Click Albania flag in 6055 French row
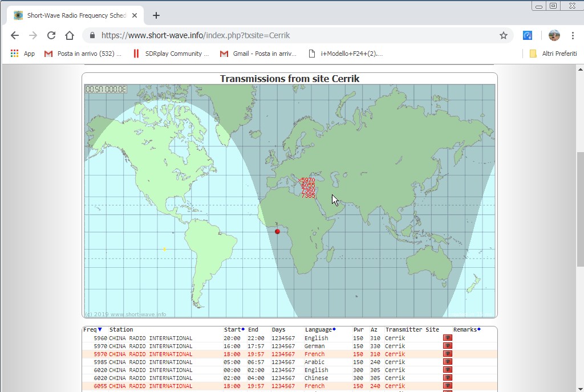Viewport: 584px width, 392px height. 448,386
